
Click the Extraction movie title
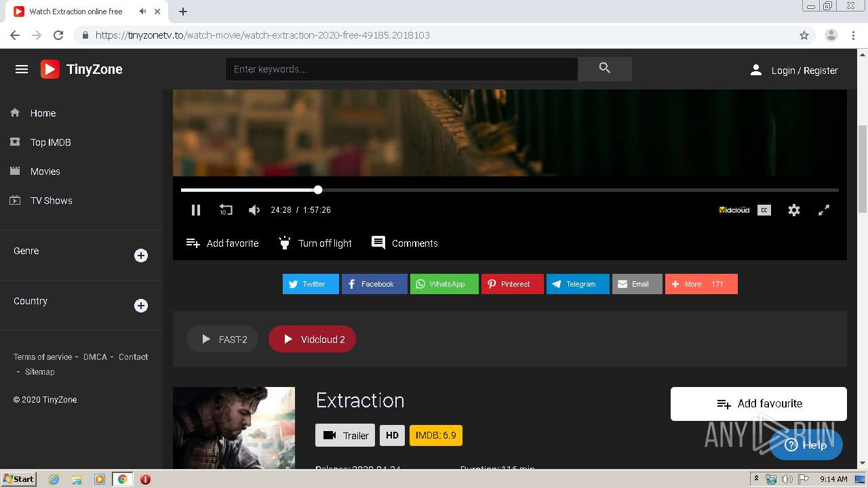tap(360, 401)
